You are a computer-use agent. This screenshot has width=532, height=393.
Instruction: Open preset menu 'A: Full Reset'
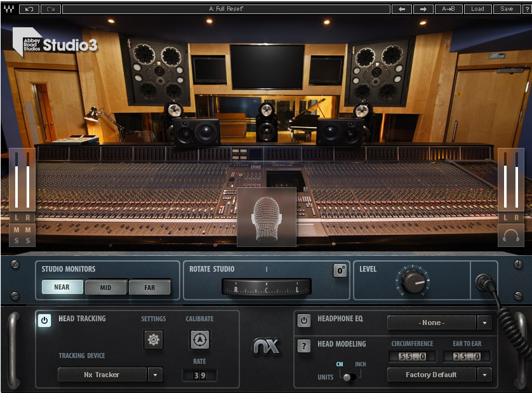point(226,9)
